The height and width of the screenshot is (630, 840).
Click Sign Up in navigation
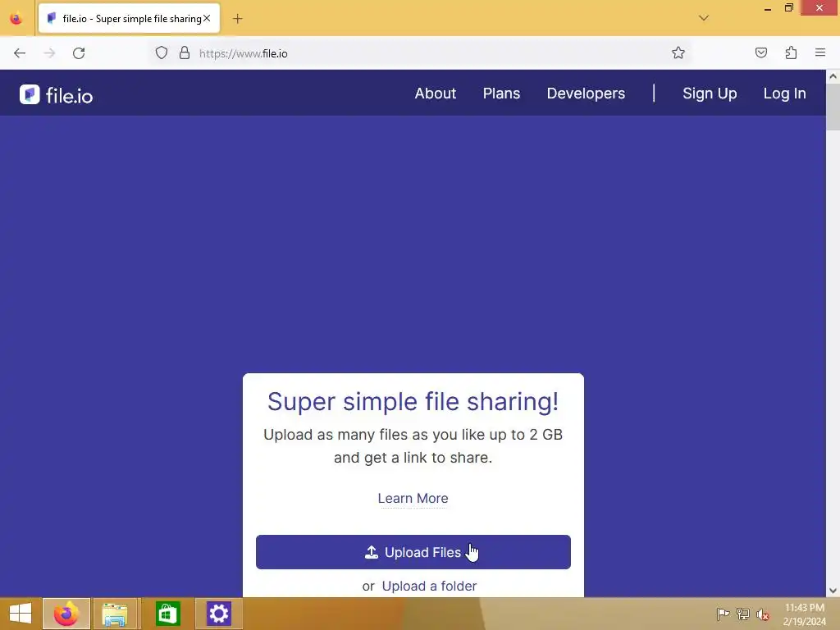click(710, 94)
